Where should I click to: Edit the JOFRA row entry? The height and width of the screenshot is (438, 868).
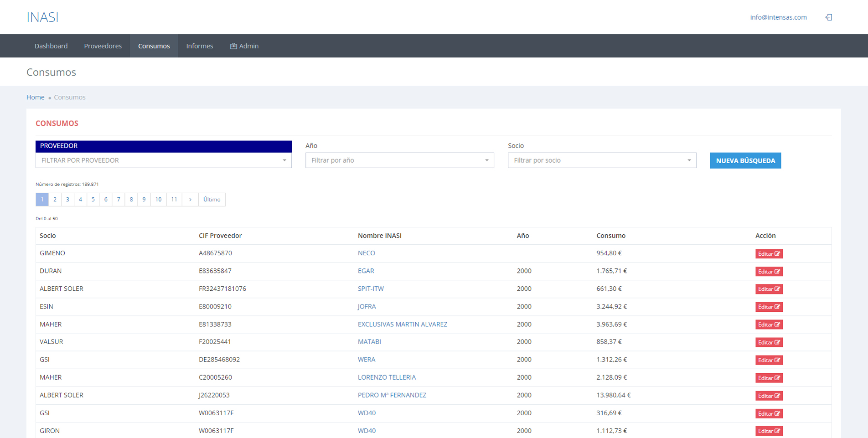[769, 307]
